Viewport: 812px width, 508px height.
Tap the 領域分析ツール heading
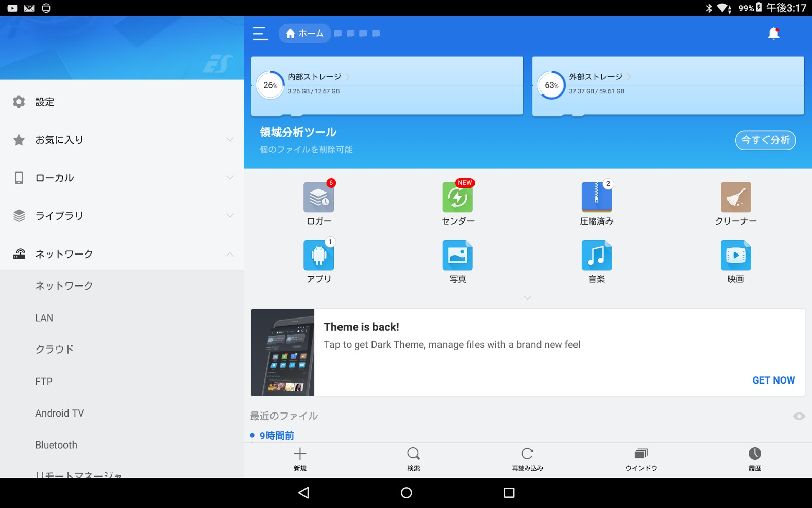(x=298, y=133)
